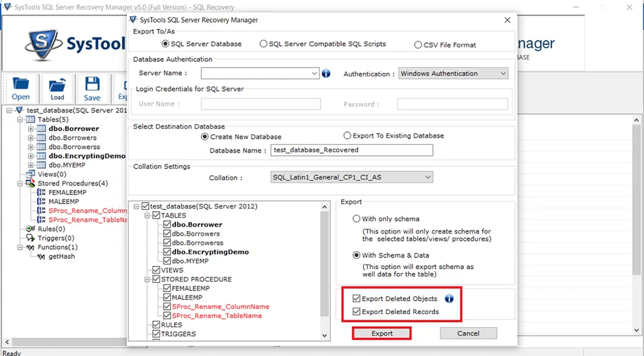The width and height of the screenshot is (644, 356).
Task: Click the Load toolbar icon
Action: pyautogui.click(x=57, y=84)
